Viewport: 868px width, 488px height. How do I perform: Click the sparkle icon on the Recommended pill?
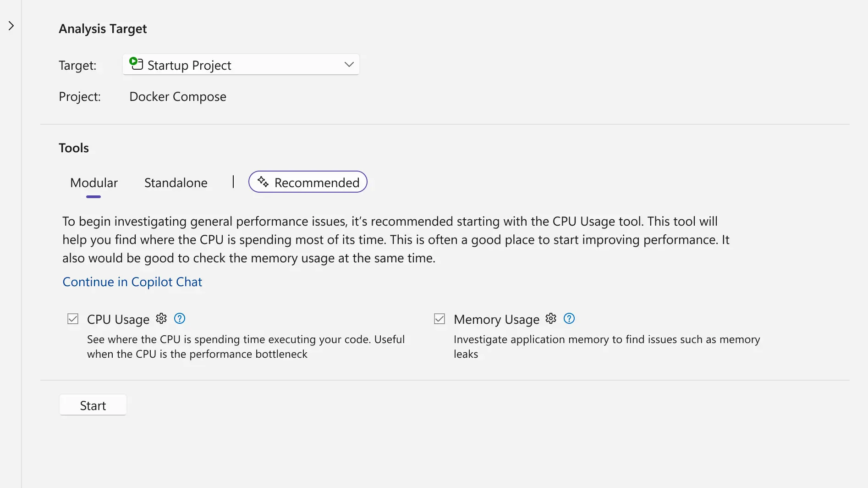point(263,182)
